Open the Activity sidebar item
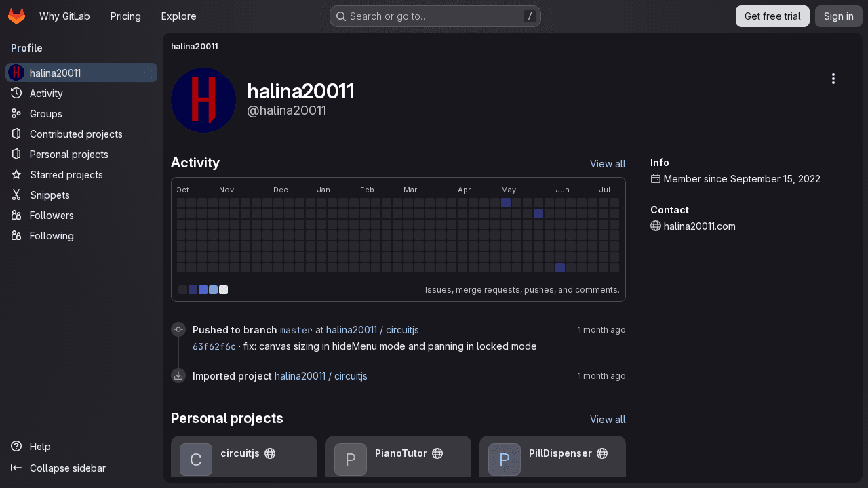 pyautogui.click(x=81, y=94)
